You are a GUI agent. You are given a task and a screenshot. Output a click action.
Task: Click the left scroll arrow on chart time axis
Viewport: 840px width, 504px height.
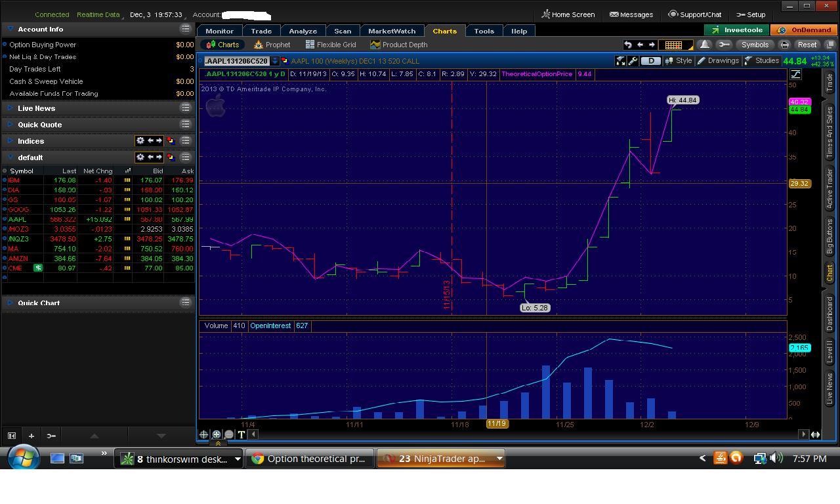[x=253, y=434]
